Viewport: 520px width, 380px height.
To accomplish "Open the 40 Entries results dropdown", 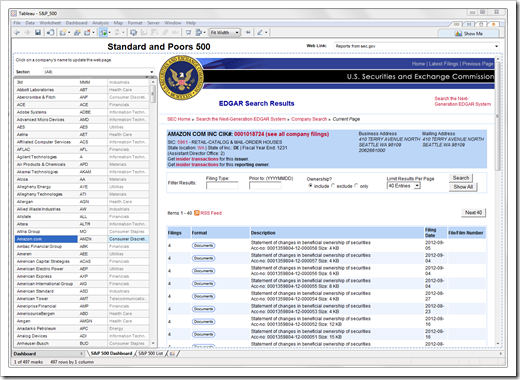I will coord(404,186).
